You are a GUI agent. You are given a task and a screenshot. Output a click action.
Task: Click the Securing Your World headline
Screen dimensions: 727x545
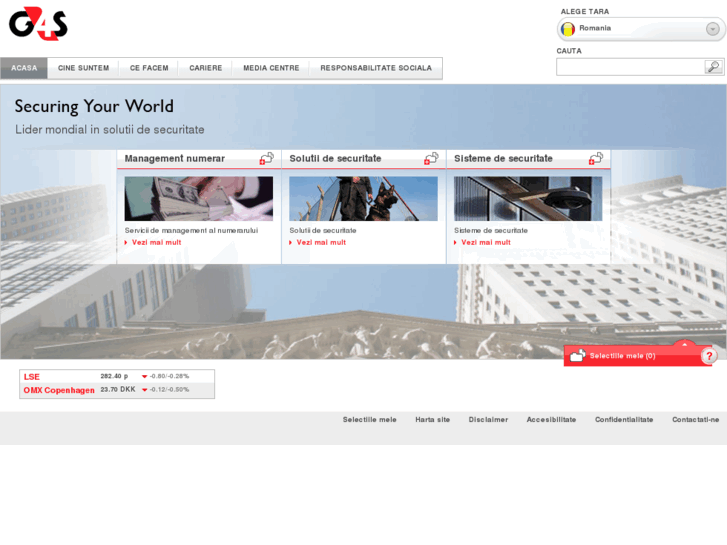click(x=94, y=106)
